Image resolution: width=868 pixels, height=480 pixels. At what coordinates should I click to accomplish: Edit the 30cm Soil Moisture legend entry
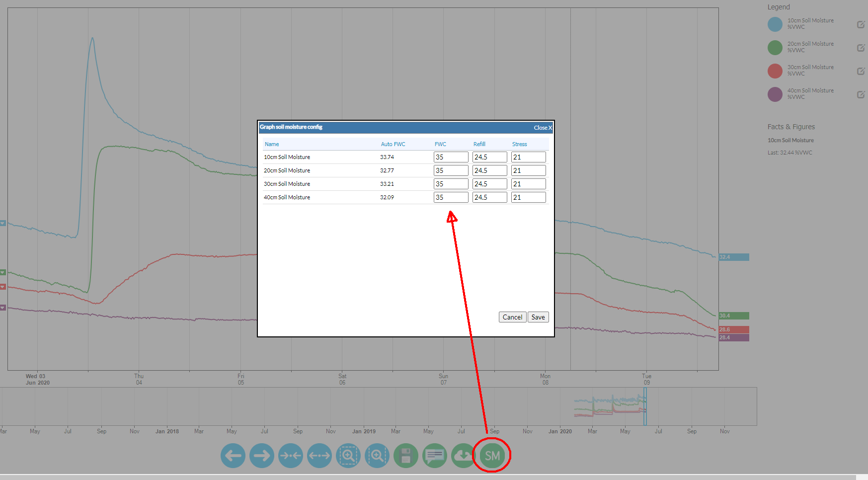861,71
